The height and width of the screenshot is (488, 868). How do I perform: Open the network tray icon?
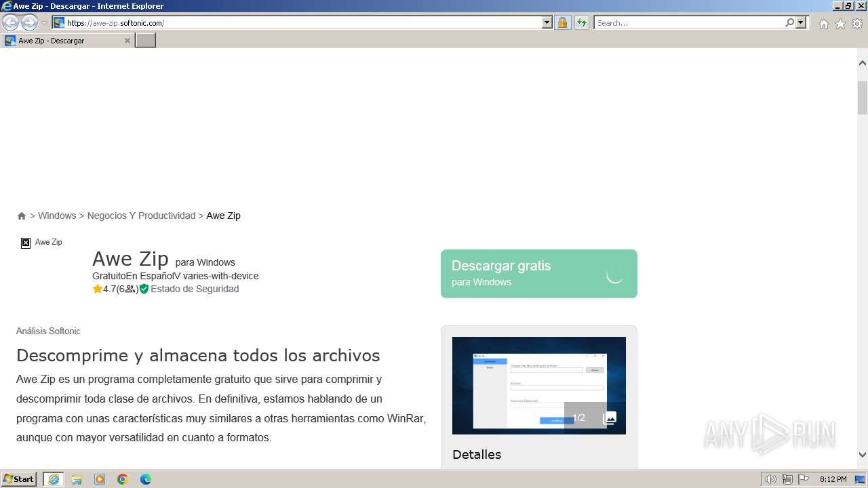pyautogui.click(x=787, y=479)
